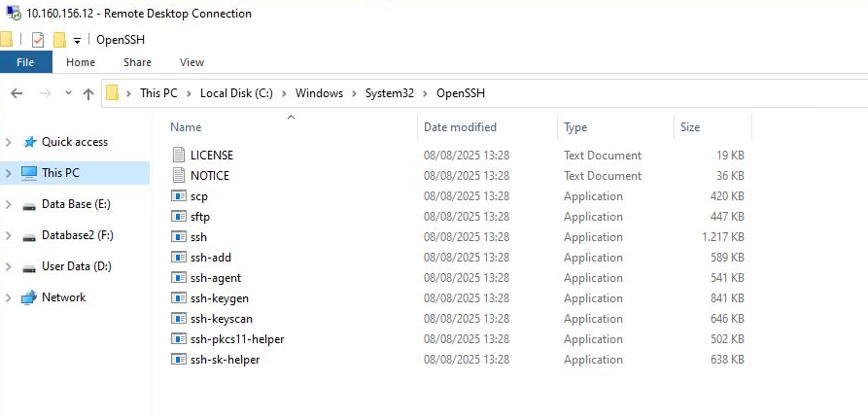Click the sftp application icon
Viewport: 868px width, 418px height.
pyautogui.click(x=178, y=217)
